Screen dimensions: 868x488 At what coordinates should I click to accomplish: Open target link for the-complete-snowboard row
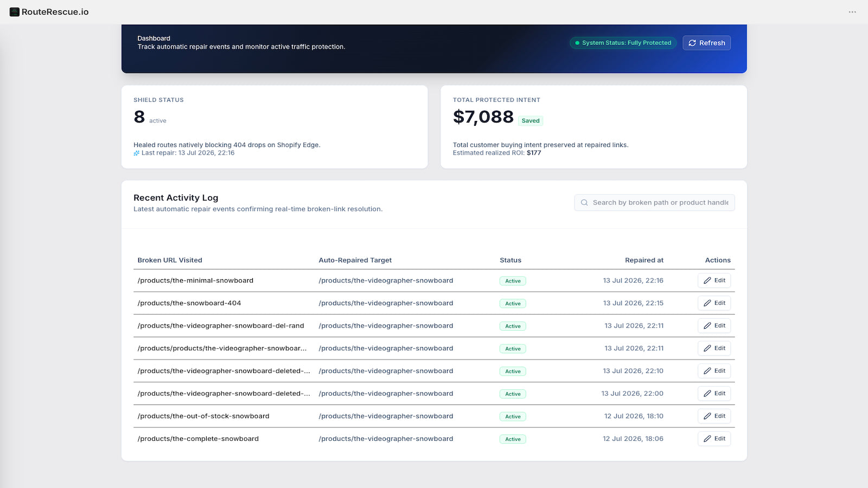(386, 439)
